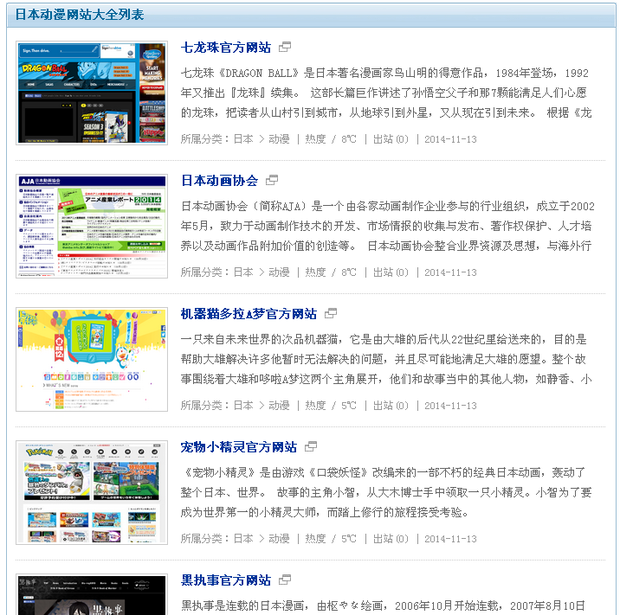Click 热度 / 5℃ in 机器猫多拉A梦 entry
620x615 pixels.
tap(331, 406)
